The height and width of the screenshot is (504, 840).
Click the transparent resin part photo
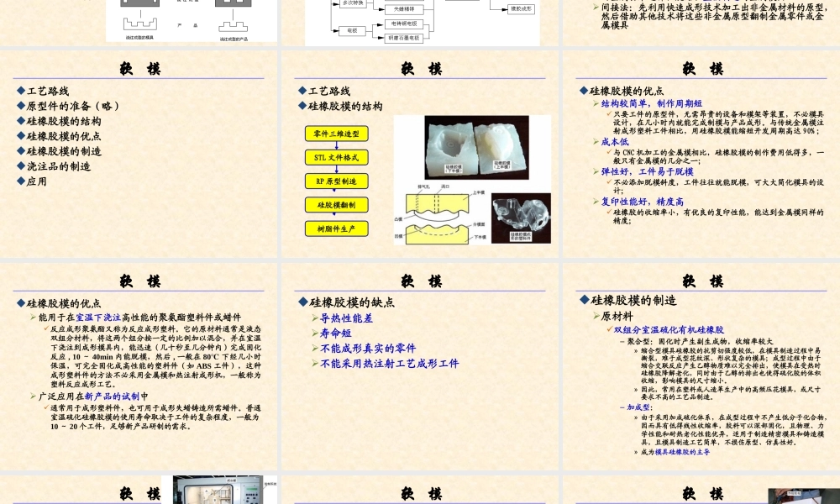(521, 218)
